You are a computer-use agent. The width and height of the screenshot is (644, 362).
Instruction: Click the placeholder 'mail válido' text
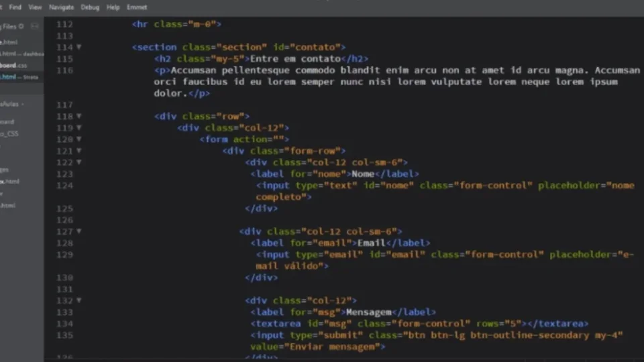(x=290, y=266)
